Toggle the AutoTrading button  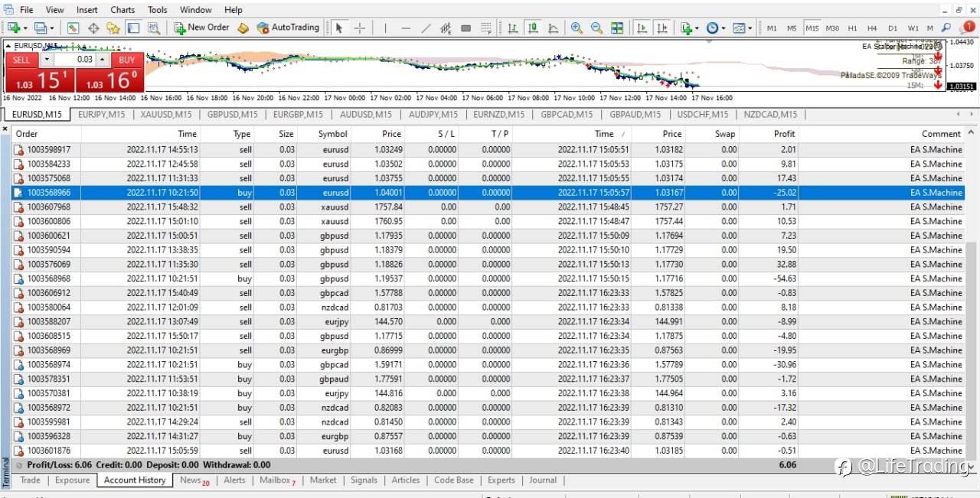click(287, 28)
